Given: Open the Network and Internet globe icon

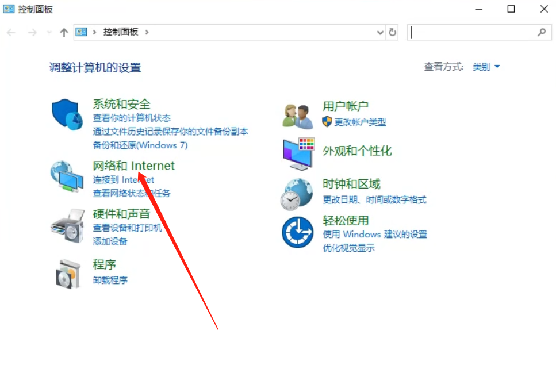Looking at the screenshot, I should coord(67,176).
